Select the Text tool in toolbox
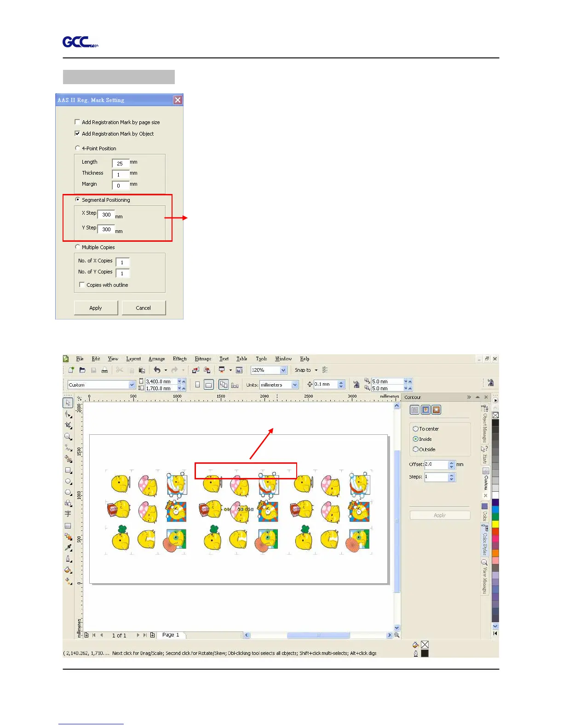The width and height of the screenshot is (563, 728). 68,514
